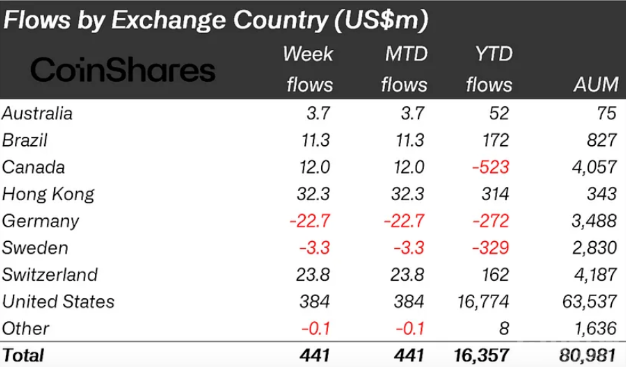Click Germany's -22.7 week flows value

click(310, 221)
